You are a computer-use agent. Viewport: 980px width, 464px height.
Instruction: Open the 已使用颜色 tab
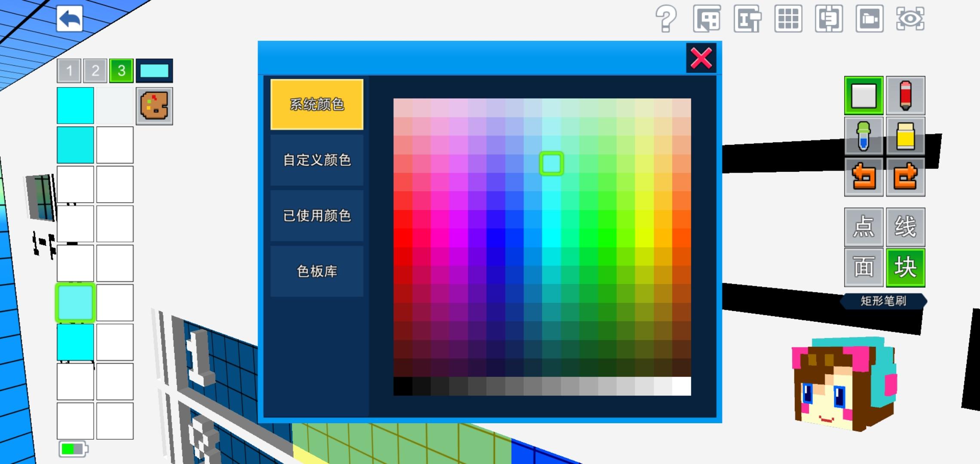coord(317,215)
